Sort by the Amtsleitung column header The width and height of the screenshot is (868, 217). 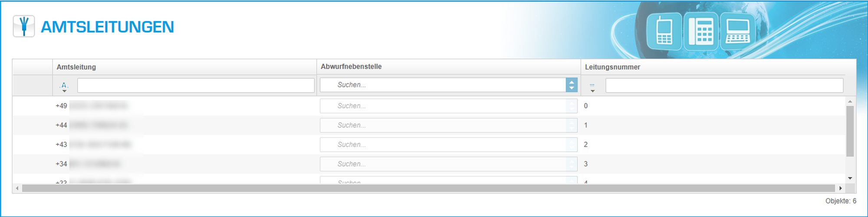[76, 67]
